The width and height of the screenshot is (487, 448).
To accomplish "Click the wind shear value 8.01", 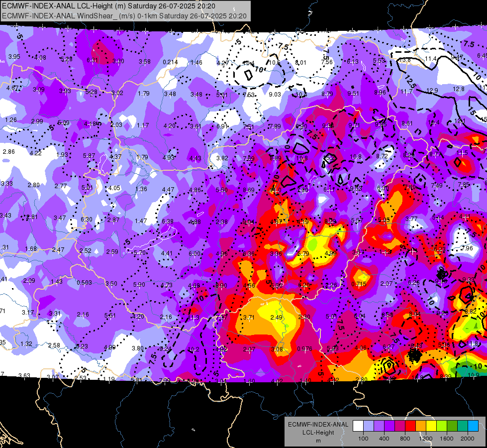I will (x=300, y=63).
